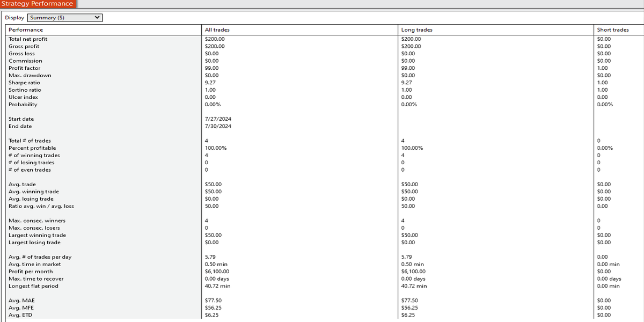The image size is (644, 322).
Task: Select the Max. drawdown row label
Action: 30,76
